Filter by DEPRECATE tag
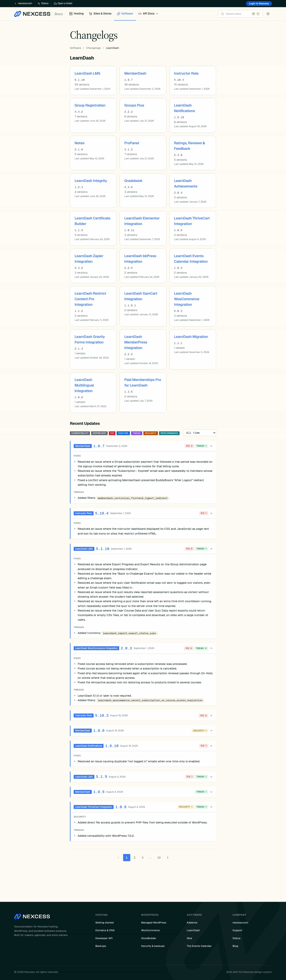Screen dimensions: 286x980 [99, 433]
